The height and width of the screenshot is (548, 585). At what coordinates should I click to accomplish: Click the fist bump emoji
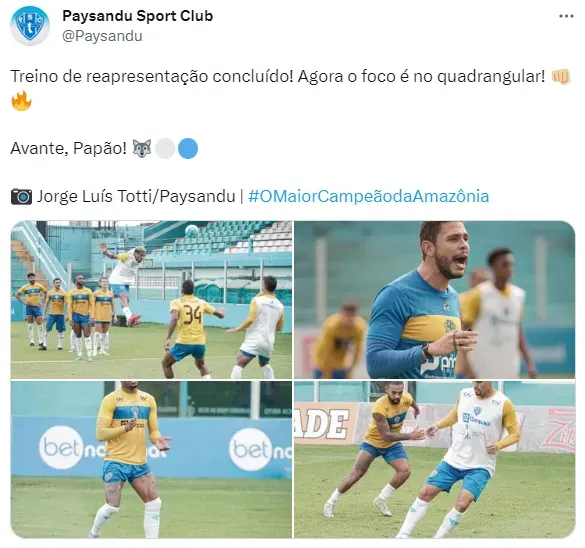pos(561,76)
